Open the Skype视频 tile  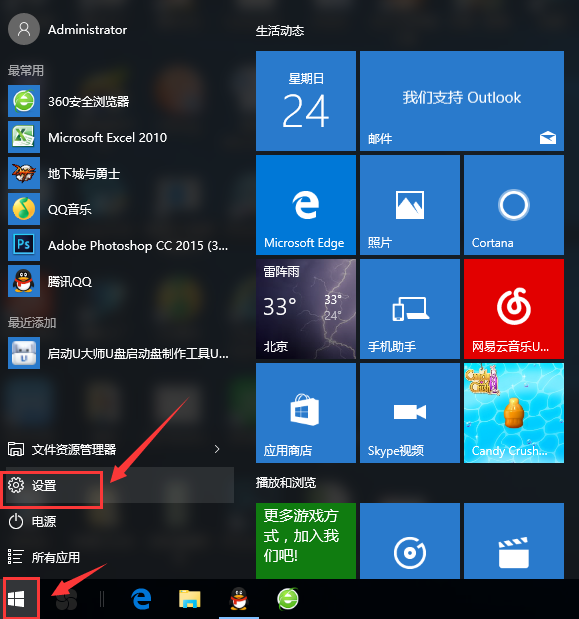pyautogui.click(x=410, y=413)
